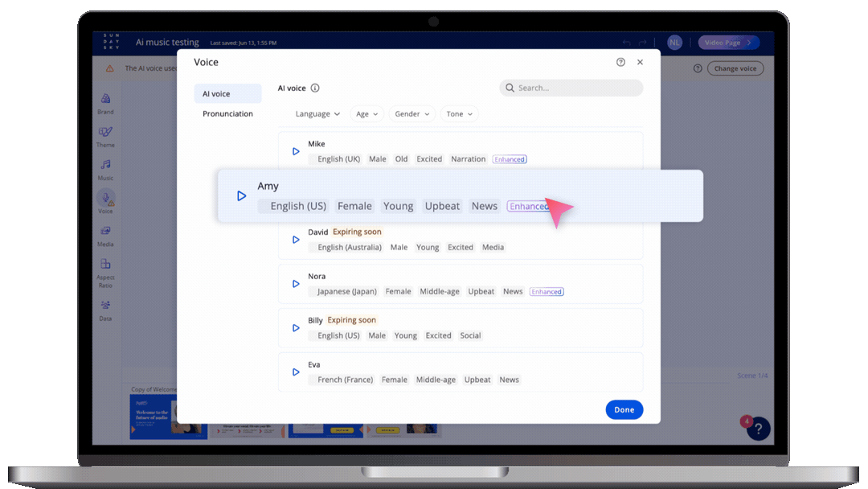Play the Amy voice preview
This screenshot has width=868, height=489.
tap(241, 195)
